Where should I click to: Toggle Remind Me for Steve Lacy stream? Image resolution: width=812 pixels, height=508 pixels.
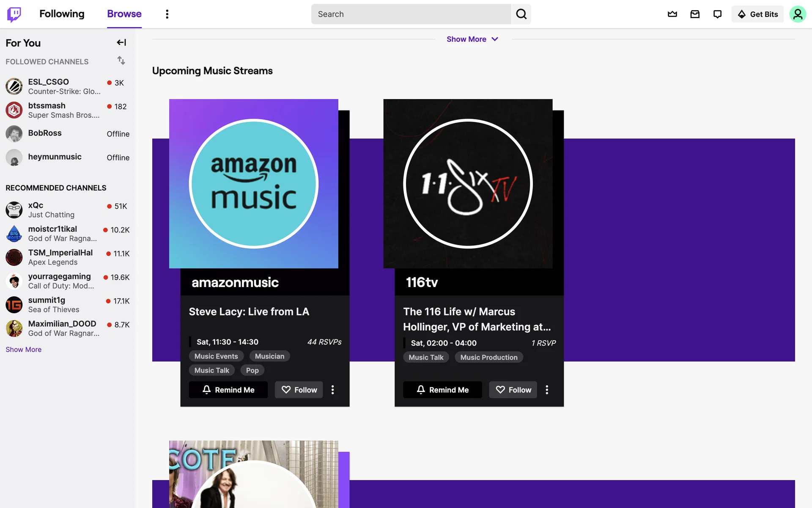(228, 389)
